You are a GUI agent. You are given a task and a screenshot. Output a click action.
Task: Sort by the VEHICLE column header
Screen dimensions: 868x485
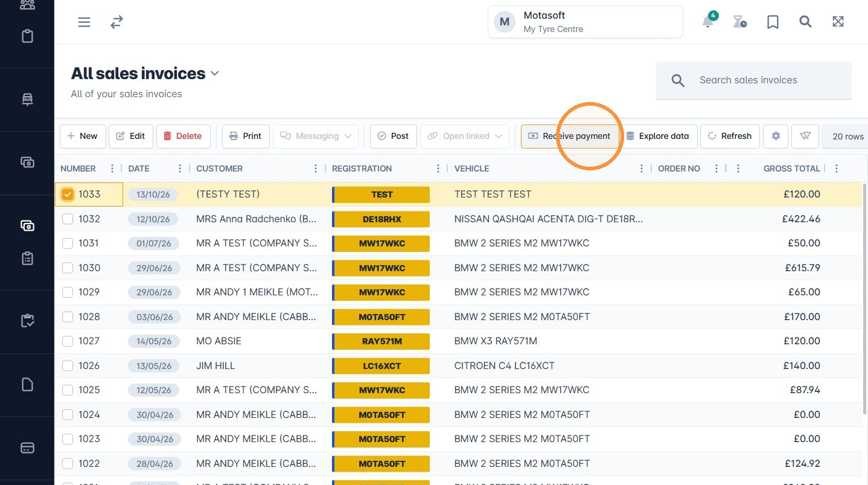tap(471, 169)
